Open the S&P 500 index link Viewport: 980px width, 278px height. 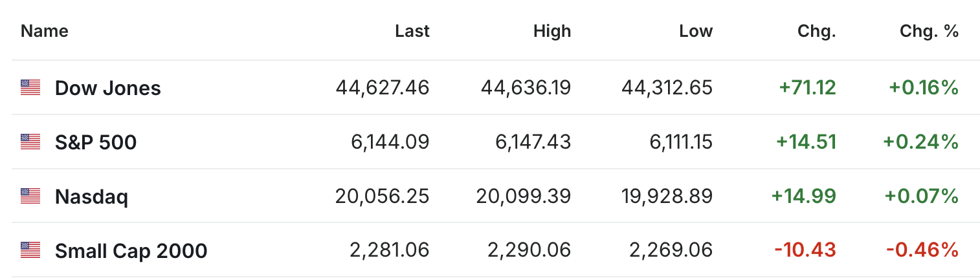click(96, 142)
